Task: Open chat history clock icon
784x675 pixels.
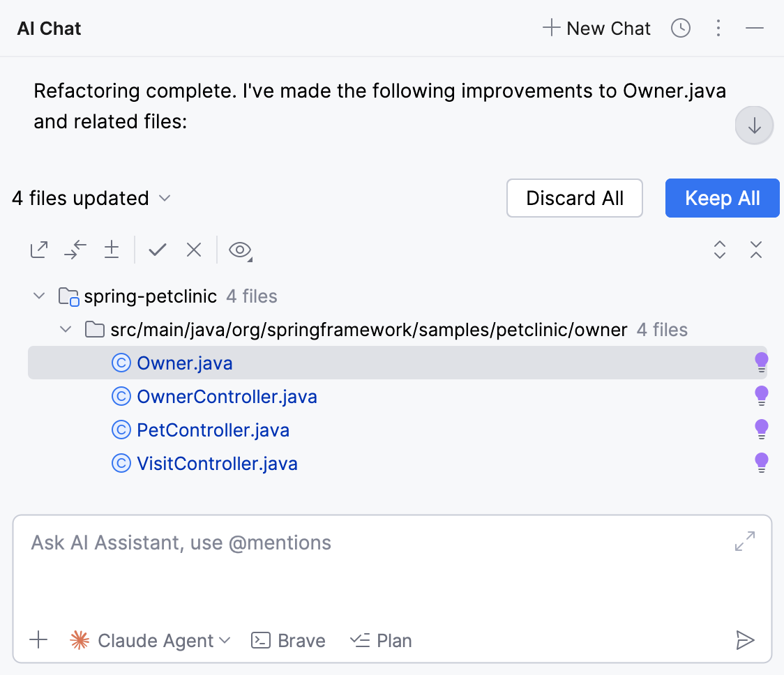Action: coord(680,29)
